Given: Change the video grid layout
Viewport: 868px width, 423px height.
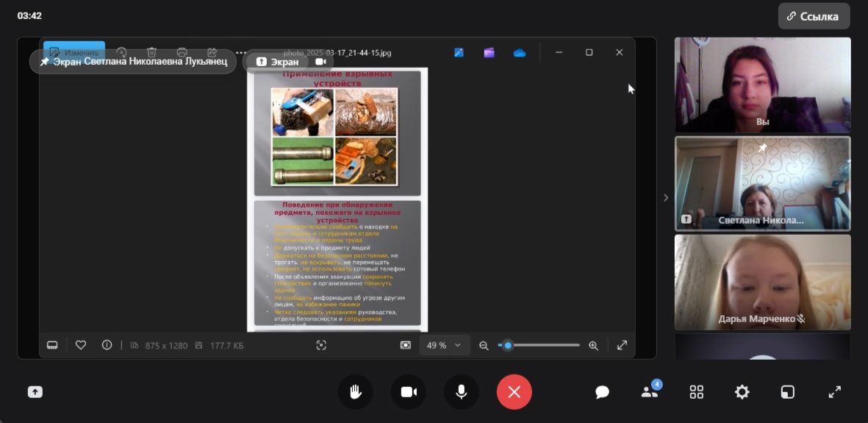Looking at the screenshot, I should [697, 392].
